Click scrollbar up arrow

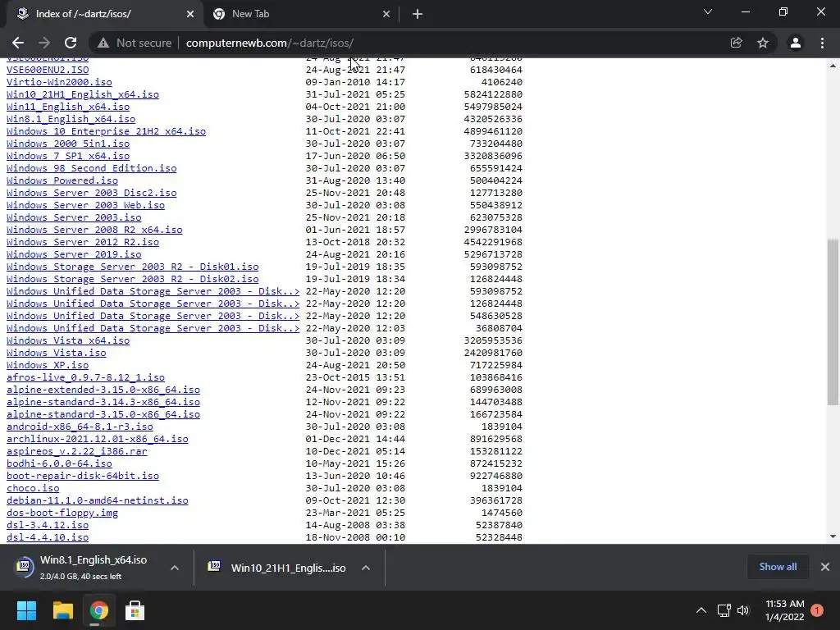click(x=833, y=66)
